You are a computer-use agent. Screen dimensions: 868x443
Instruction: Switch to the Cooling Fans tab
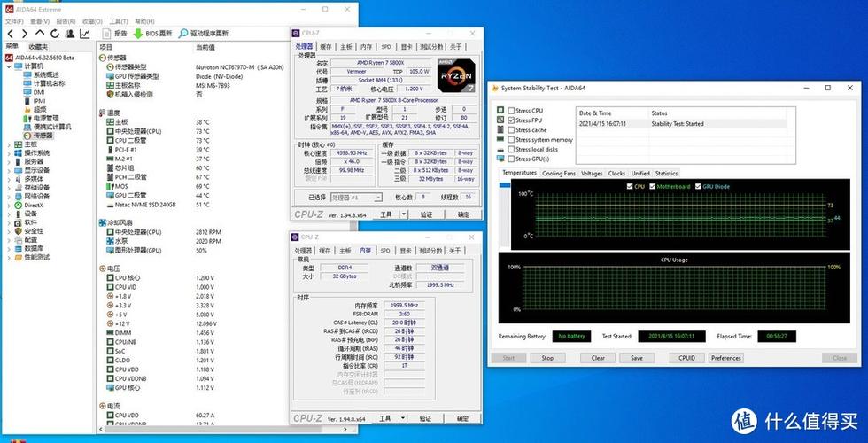559,174
